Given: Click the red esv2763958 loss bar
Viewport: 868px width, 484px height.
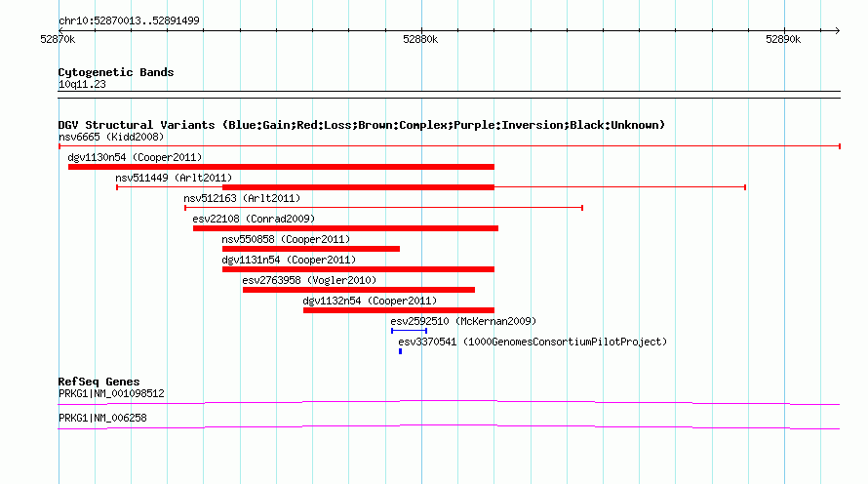Looking at the screenshot, I should click(x=359, y=290).
